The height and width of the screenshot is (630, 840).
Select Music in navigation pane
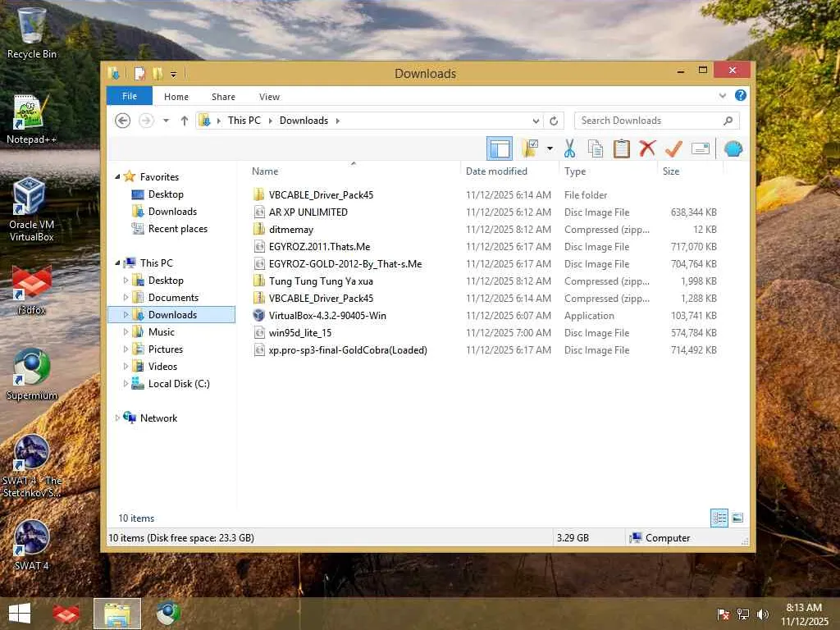[x=162, y=332]
